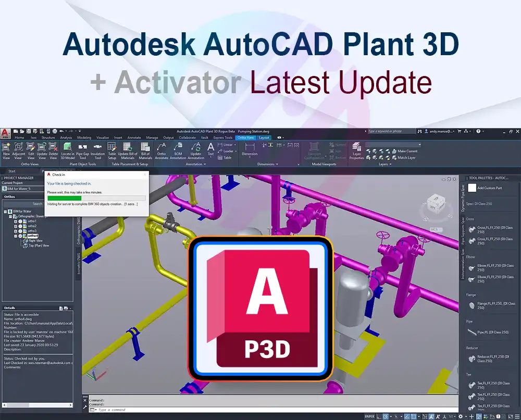The width and height of the screenshot is (521, 420).
Task: Collapse the ortho4 tree node
Action: point(16,236)
